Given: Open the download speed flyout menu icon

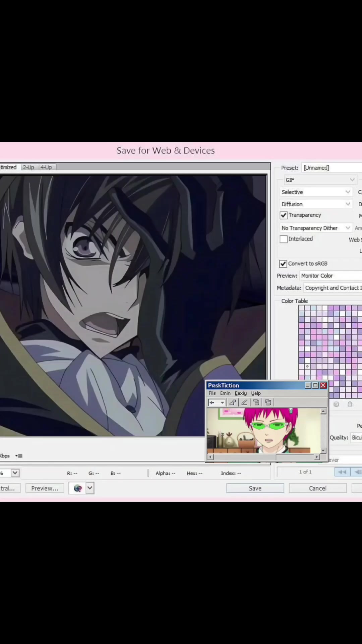Looking at the screenshot, I should coord(19,455).
